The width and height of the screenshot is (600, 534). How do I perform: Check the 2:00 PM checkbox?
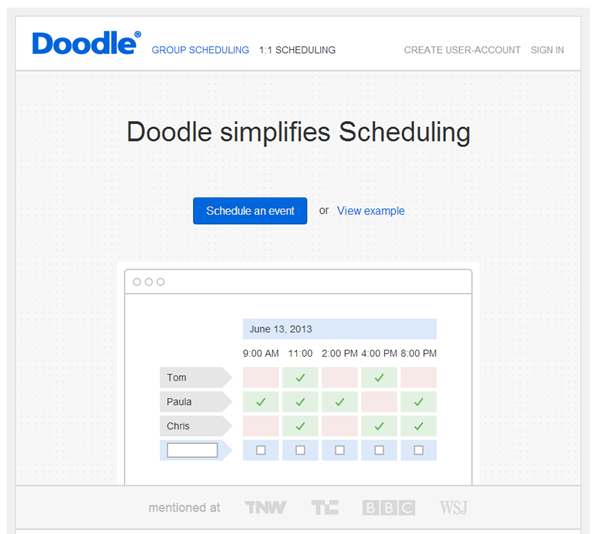pyautogui.click(x=340, y=450)
